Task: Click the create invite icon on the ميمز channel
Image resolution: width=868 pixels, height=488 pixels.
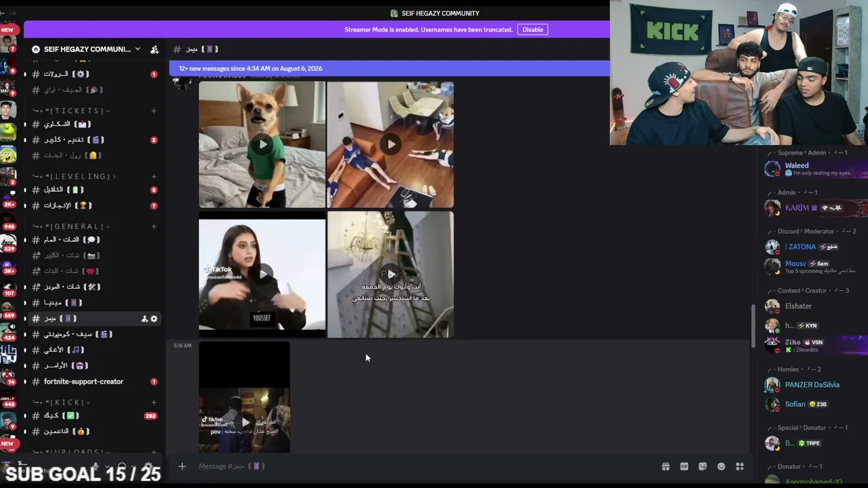Action: click(144, 319)
